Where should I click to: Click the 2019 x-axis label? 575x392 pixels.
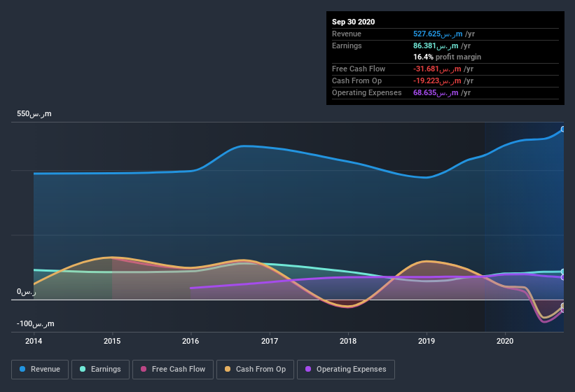click(x=426, y=341)
